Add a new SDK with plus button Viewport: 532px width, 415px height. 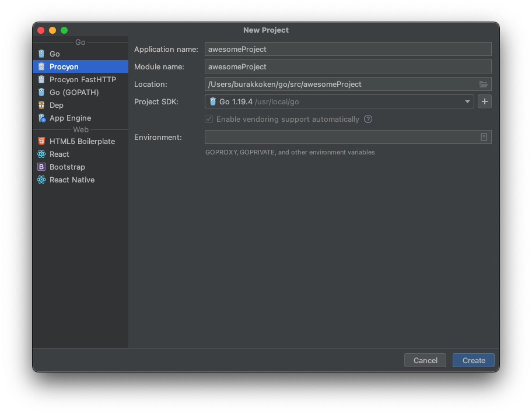click(485, 101)
